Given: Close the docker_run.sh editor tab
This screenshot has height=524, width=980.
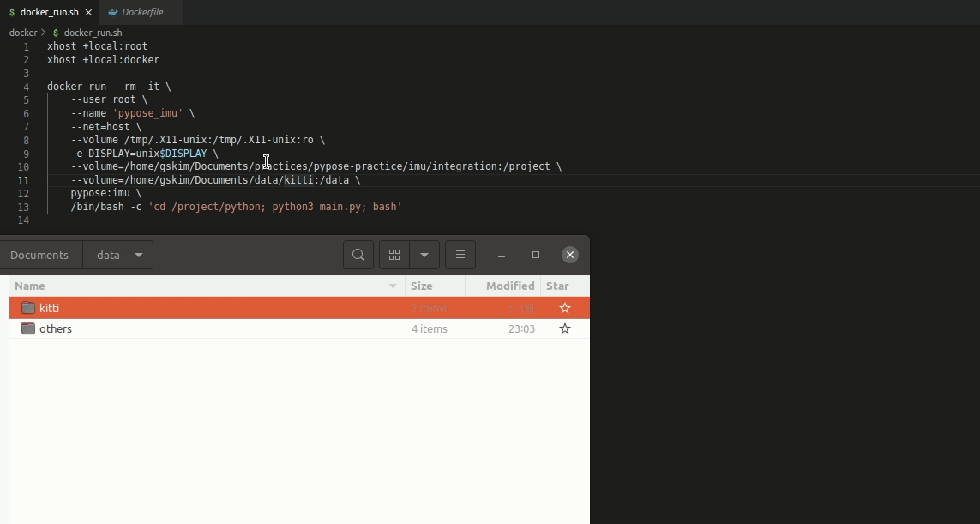Looking at the screenshot, I should tap(88, 12).
